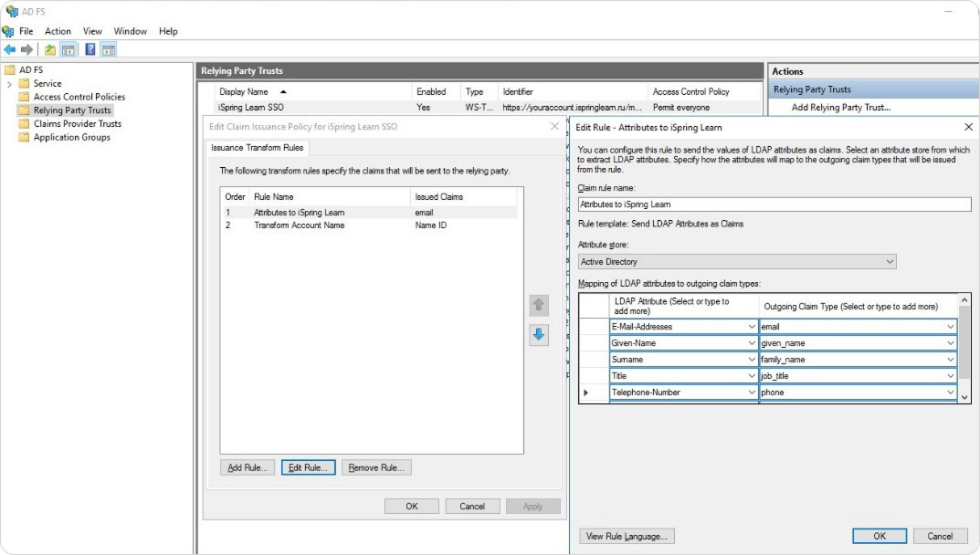Click the Forward arrow toolbar icon
This screenshot has height=555, width=980.
click(x=26, y=49)
